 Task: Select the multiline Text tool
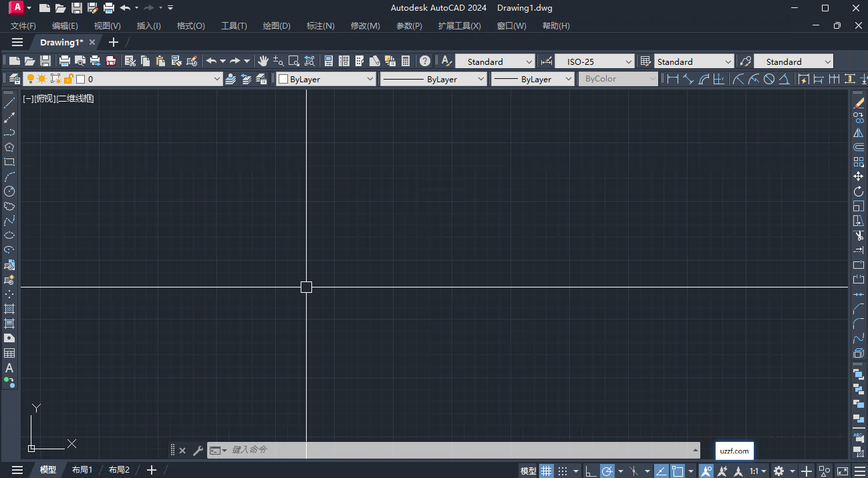(9, 368)
